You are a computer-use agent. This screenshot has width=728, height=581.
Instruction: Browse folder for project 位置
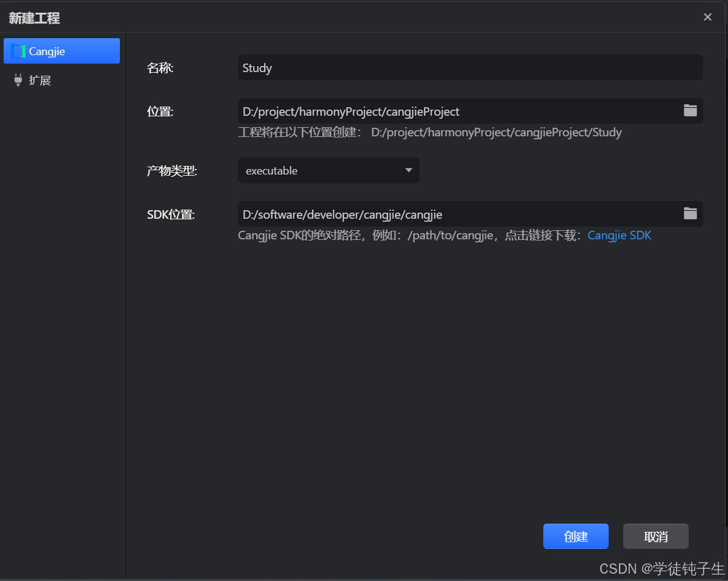tap(690, 110)
